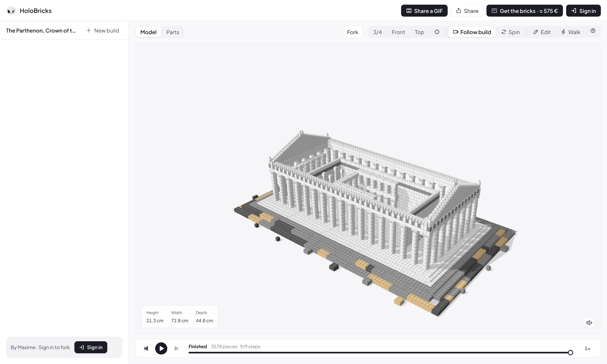Toggle the sound speaker icon
The image size is (607, 364).
coord(589,323)
